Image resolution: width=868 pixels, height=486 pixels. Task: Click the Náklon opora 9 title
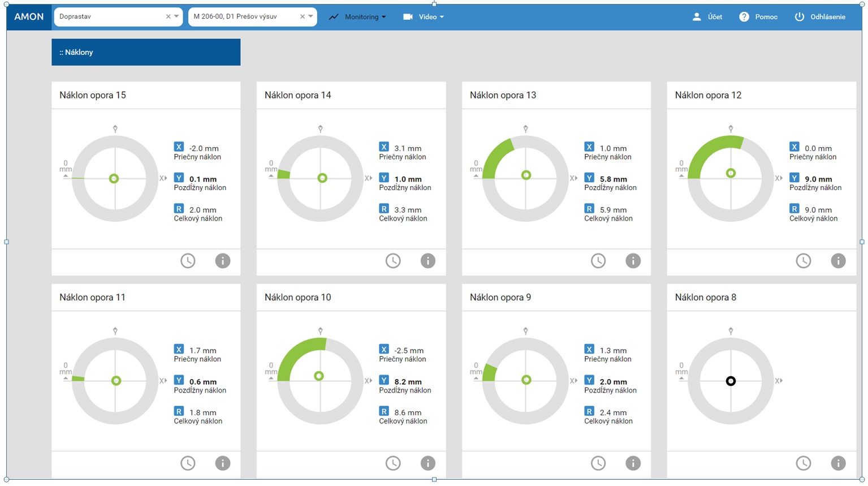tap(500, 298)
